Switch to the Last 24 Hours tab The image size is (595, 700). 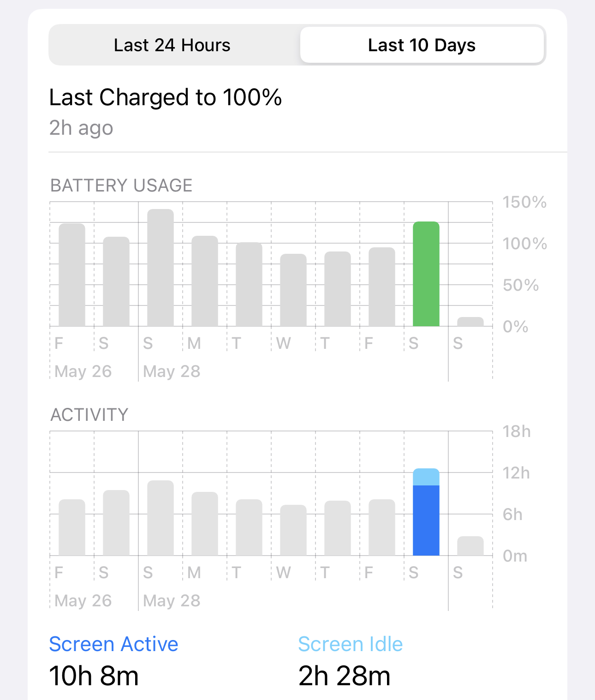[172, 45]
